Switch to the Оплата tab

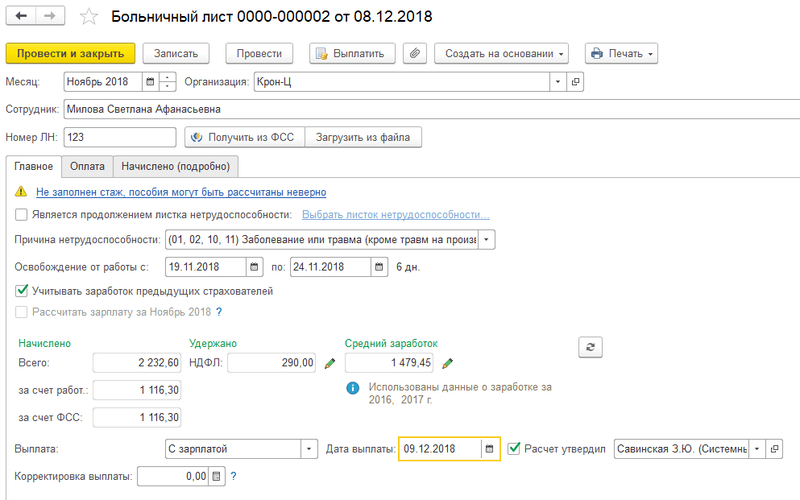(x=87, y=166)
